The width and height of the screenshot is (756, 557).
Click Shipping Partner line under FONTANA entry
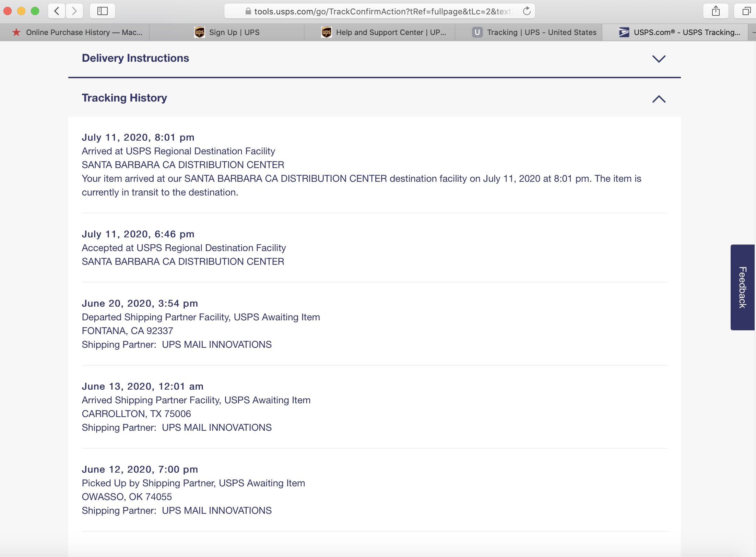177,344
